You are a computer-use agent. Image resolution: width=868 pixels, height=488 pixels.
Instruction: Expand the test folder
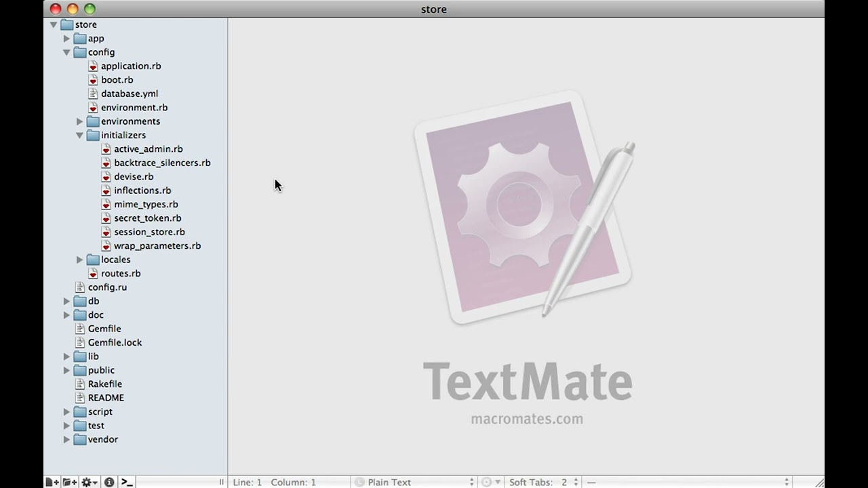point(66,426)
